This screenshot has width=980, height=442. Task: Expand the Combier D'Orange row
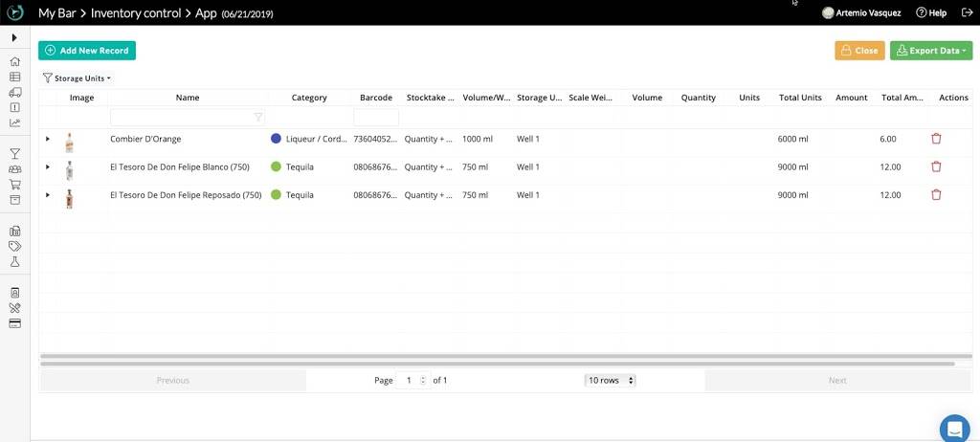point(48,139)
